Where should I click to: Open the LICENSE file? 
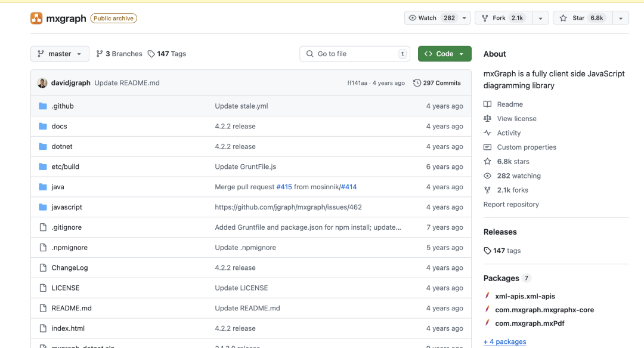pos(66,288)
